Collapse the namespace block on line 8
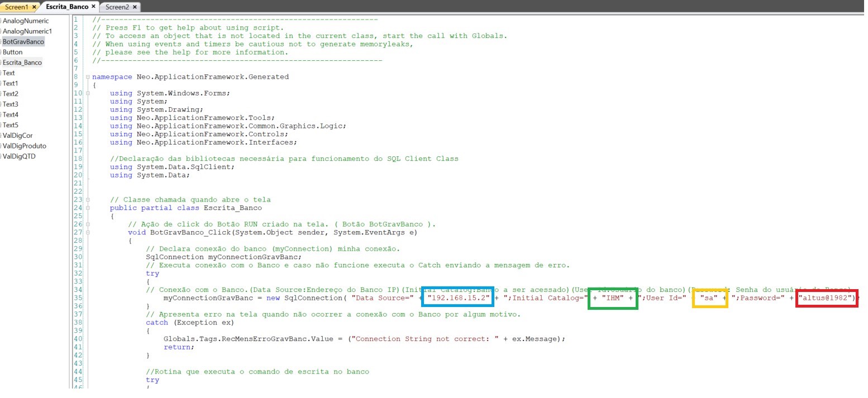This screenshot has height=398, width=868. pos(87,77)
